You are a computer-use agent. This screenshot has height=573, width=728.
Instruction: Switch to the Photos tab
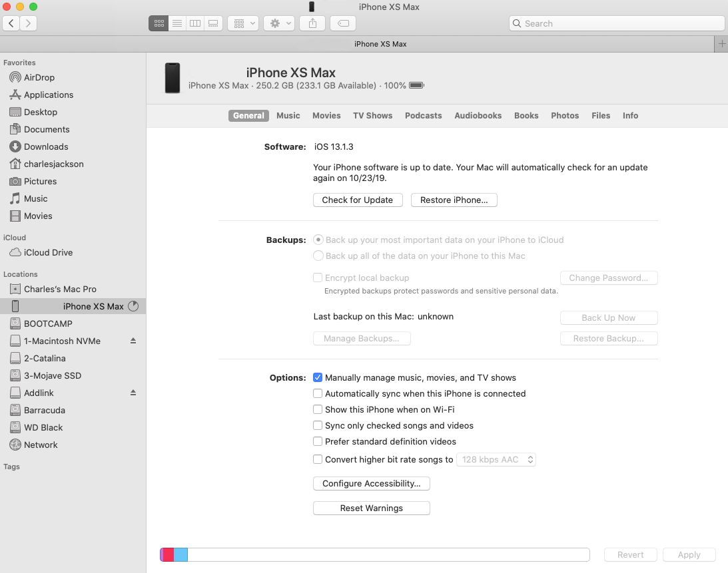565,116
